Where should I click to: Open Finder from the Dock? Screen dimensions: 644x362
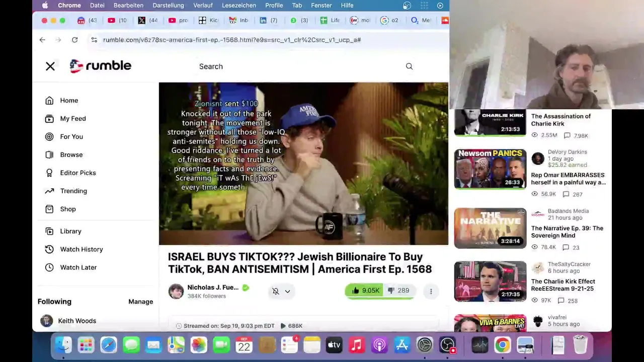click(x=63, y=345)
